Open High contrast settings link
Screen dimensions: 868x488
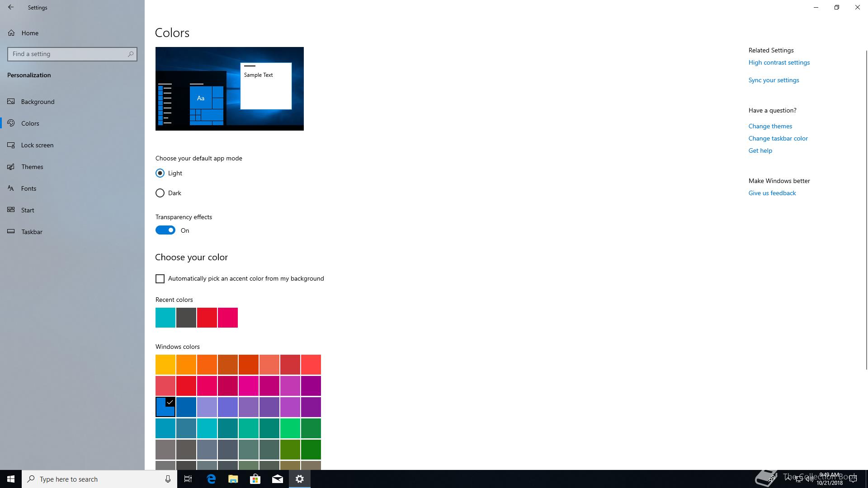779,62
